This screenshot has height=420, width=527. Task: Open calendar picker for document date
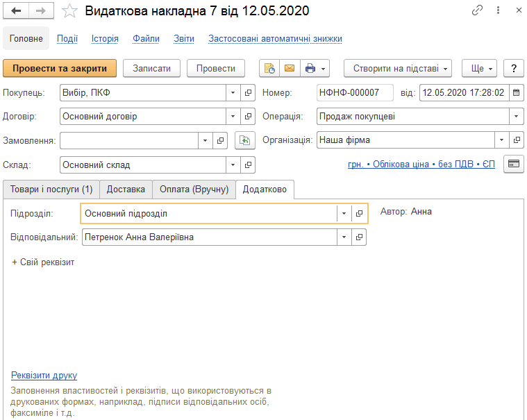[x=517, y=93]
